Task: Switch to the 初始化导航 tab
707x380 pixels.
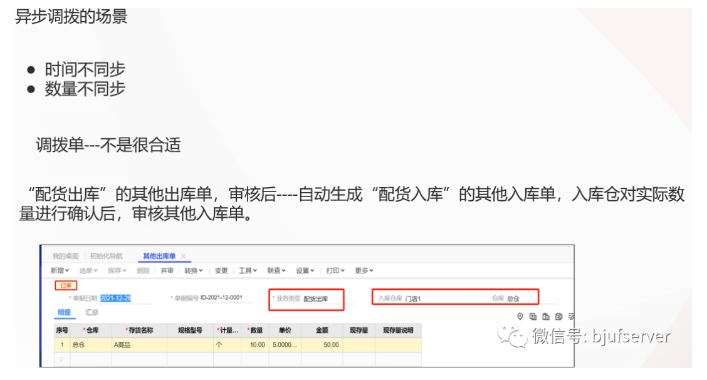Action: point(106,256)
